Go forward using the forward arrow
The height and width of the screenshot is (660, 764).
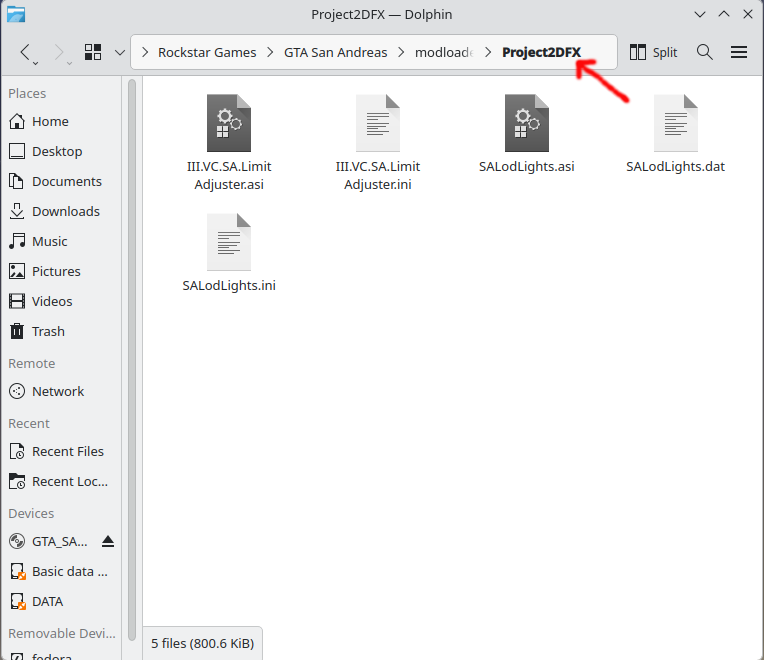point(59,52)
